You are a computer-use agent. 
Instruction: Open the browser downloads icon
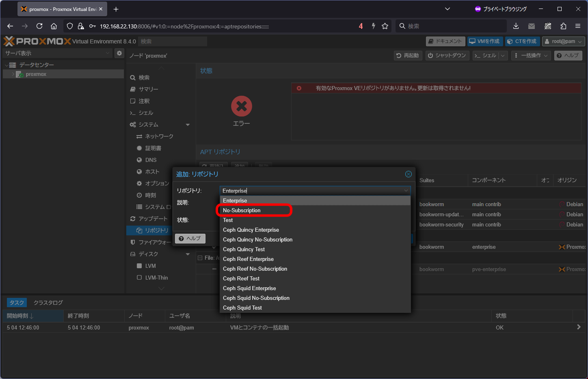pyautogui.click(x=516, y=26)
